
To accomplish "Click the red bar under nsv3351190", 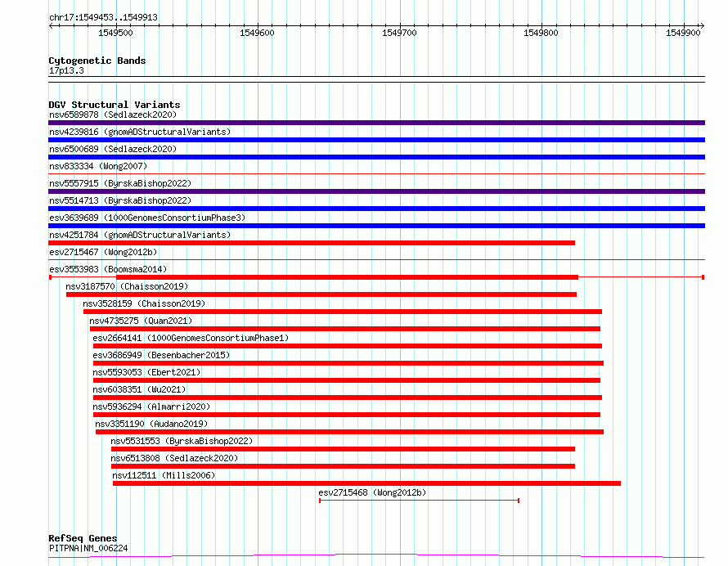I will coord(349,432).
